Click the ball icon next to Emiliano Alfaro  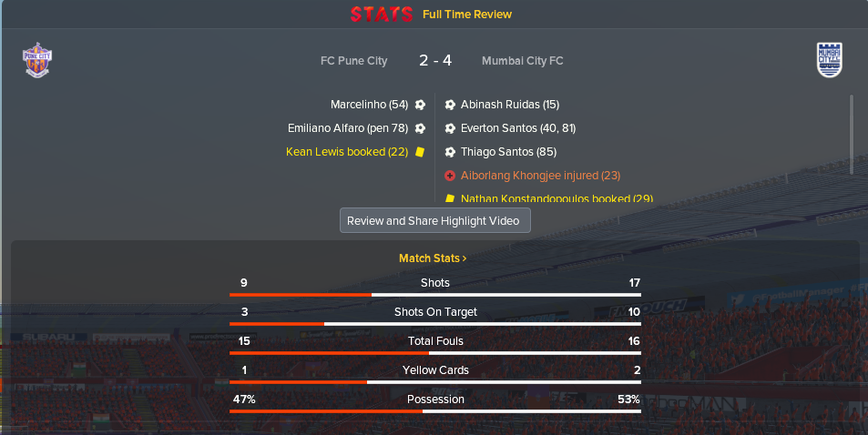pyautogui.click(x=420, y=128)
